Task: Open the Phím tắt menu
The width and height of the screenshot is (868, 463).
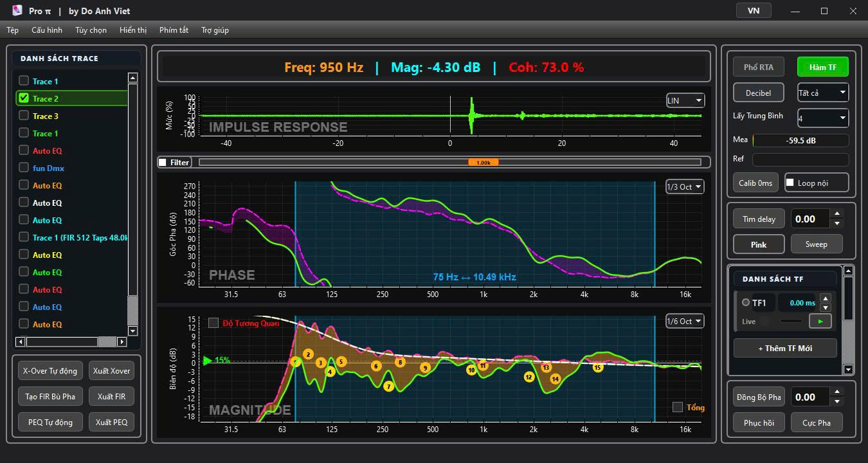Action: click(x=174, y=30)
